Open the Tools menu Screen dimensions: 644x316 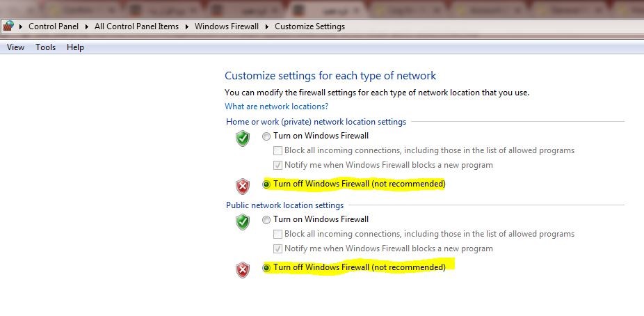[x=46, y=47]
